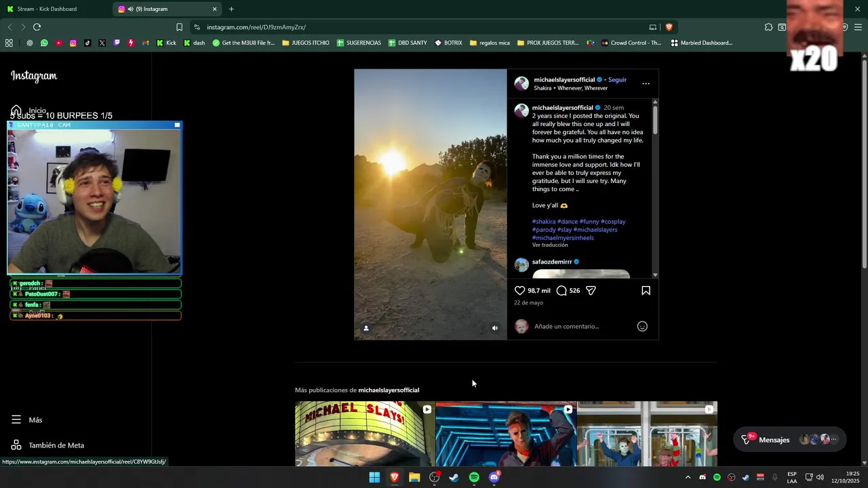Open Spotify from the taskbar
Screen dimensions: 868x488
point(474,477)
